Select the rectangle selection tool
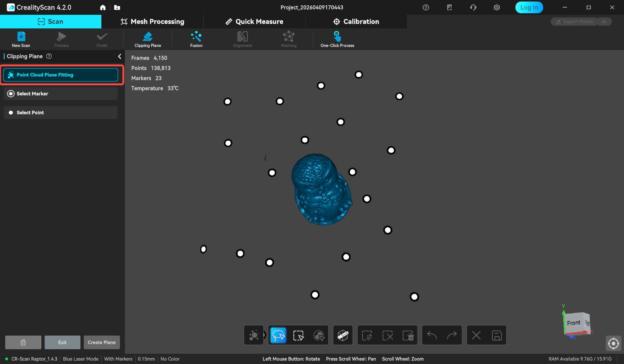624x364 pixels. (x=298, y=335)
